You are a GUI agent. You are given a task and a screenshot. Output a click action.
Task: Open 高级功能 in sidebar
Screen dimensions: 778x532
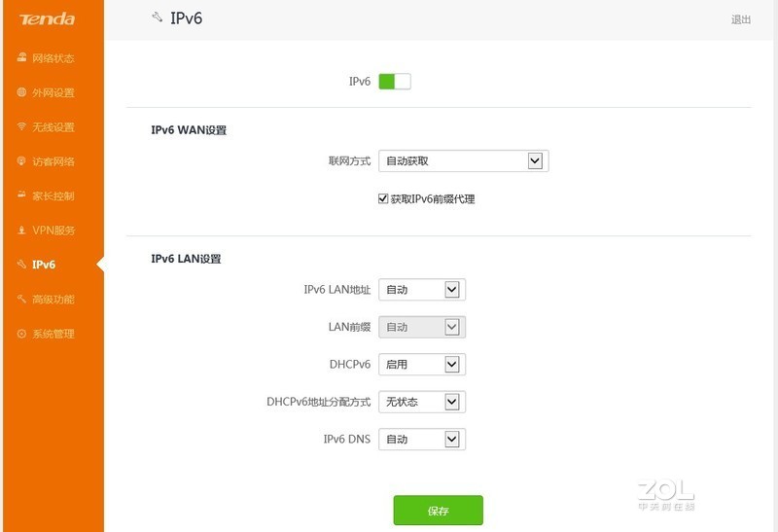53,300
